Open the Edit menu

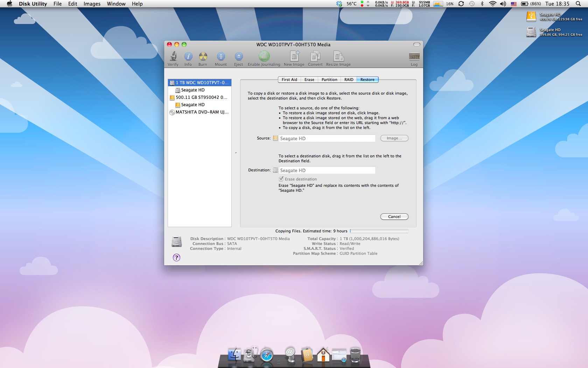72,4
